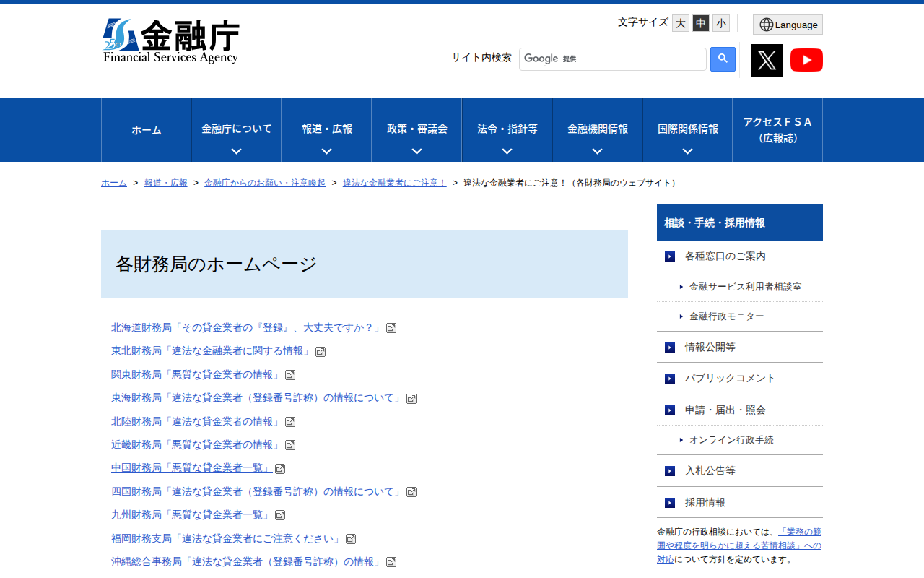The width and height of the screenshot is (924, 578).
Task: Click the 金融庁 Financial Services Agency logo
Action: point(171,41)
